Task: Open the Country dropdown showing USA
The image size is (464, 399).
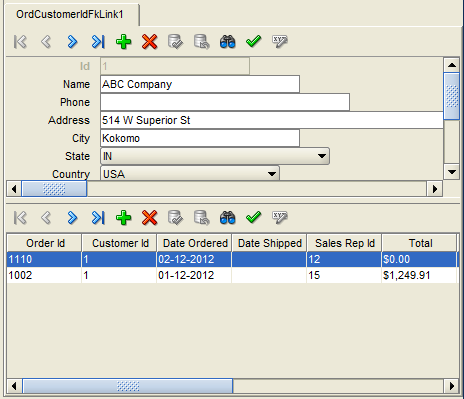Action: click(x=190, y=173)
